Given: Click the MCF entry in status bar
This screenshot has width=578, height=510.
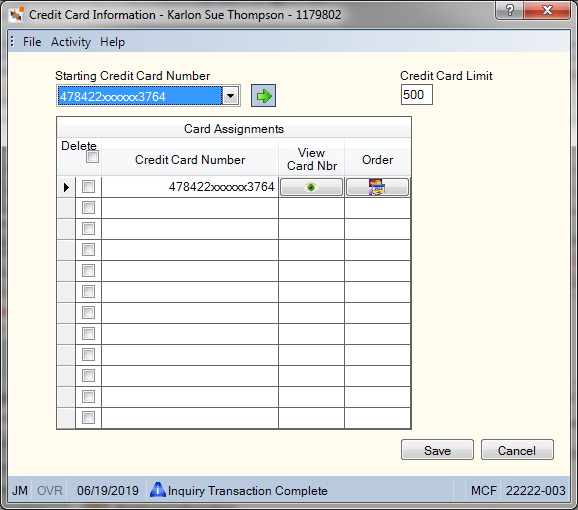Looking at the screenshot, I should (x=484, y=490).
